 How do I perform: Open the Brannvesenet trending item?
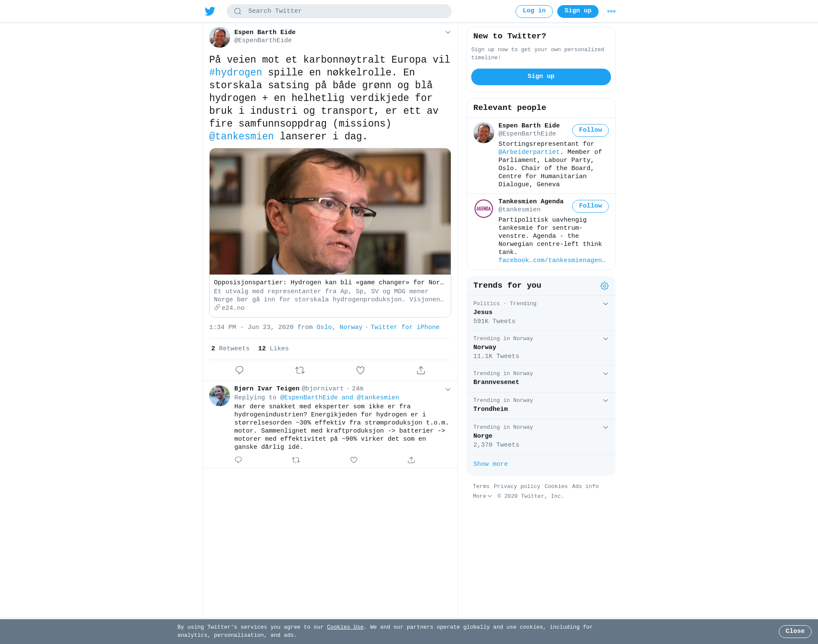click(541, 379)
